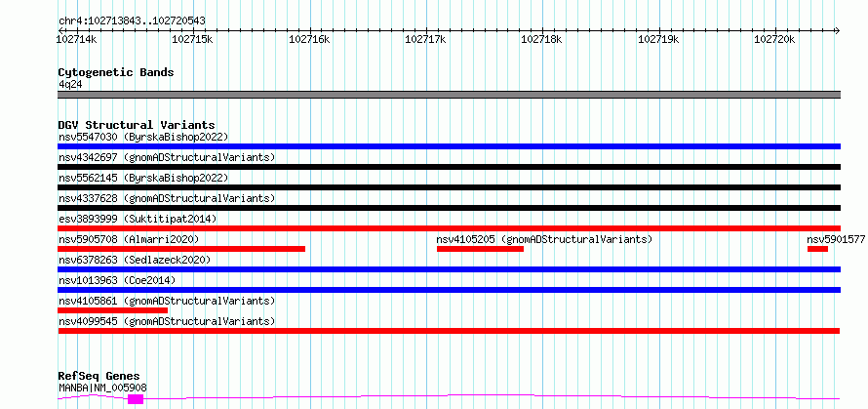Open variant label nsv5547030 (ByrskaBishop2022)
Screen dimensions: 868x409
[143, 137]
